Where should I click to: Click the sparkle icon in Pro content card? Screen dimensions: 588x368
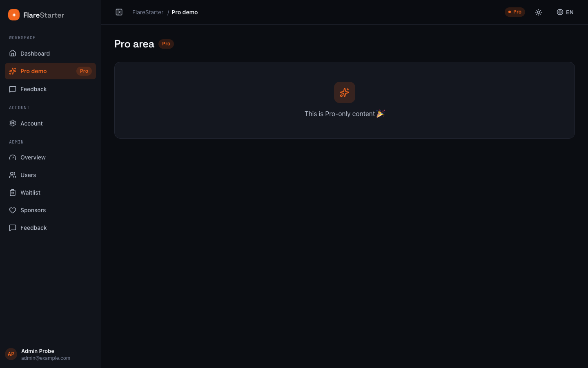[x=345, y=92]
